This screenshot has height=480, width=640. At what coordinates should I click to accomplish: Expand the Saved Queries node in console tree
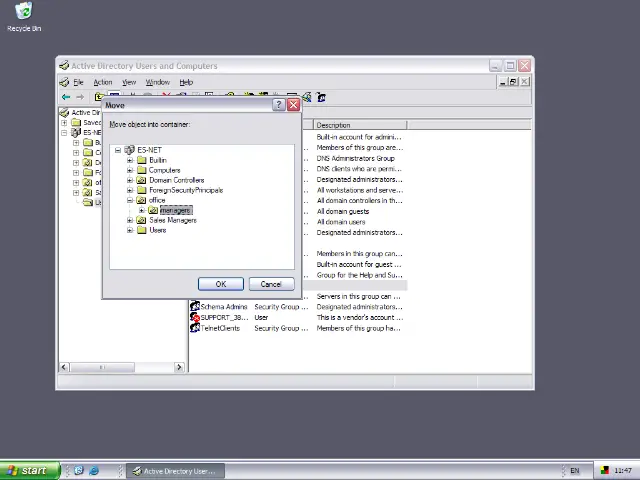pyautogui.click(x=64, y=123)
